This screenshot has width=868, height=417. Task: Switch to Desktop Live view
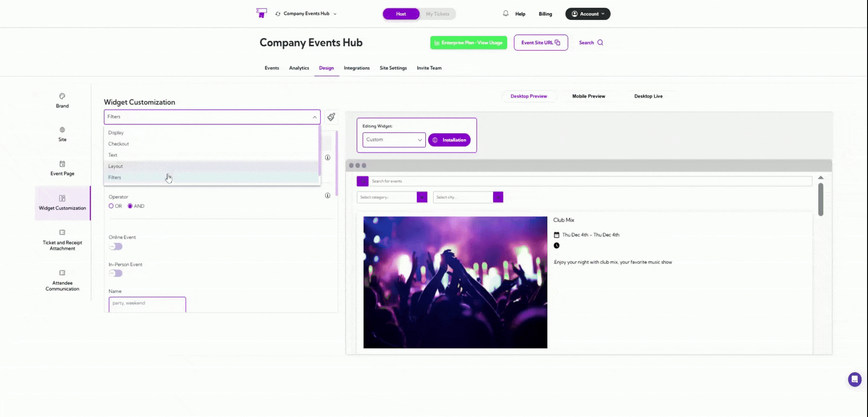(x=648, y=96)
